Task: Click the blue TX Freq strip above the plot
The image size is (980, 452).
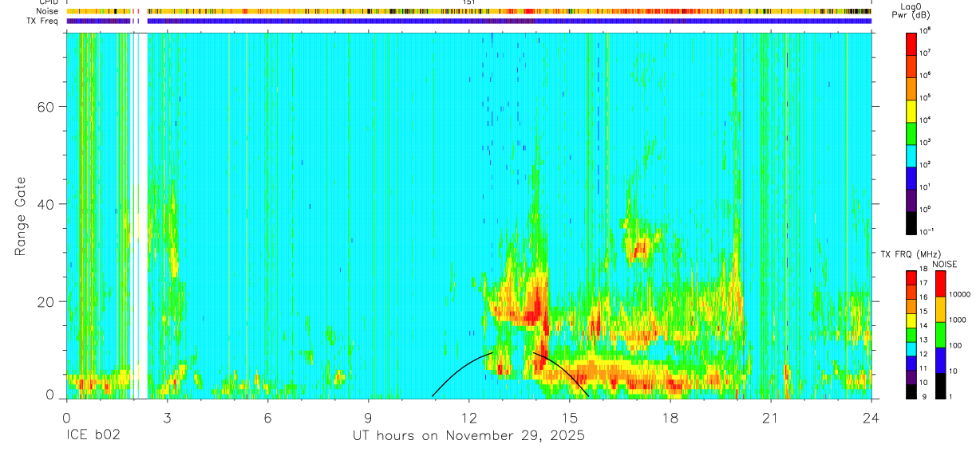Action: [x=469, y=21]
